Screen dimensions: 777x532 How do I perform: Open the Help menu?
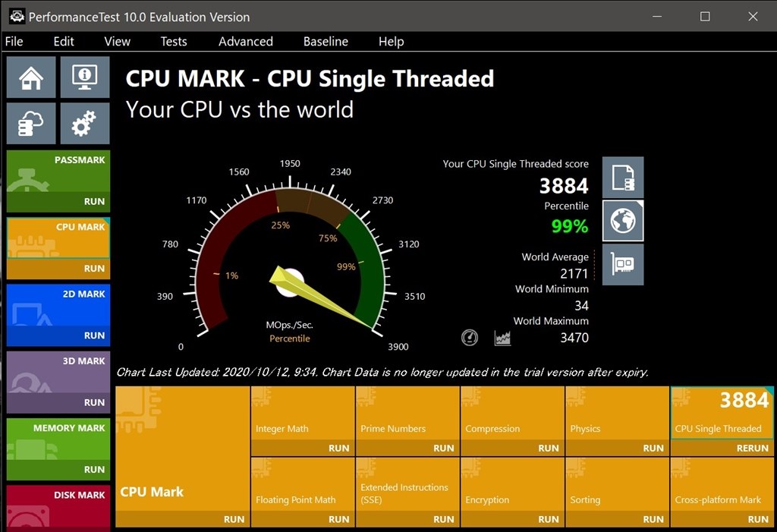(391, 42)
